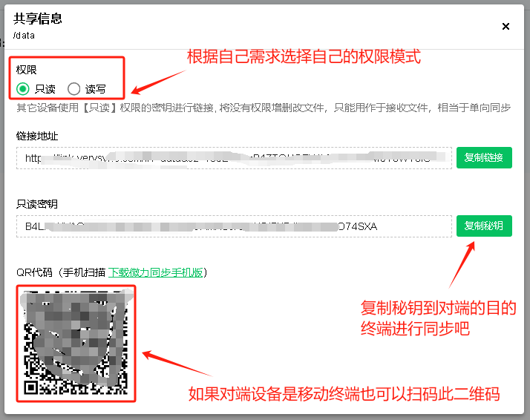Click the 链接地址 text field
530x420 pixels.
[234, 158]
